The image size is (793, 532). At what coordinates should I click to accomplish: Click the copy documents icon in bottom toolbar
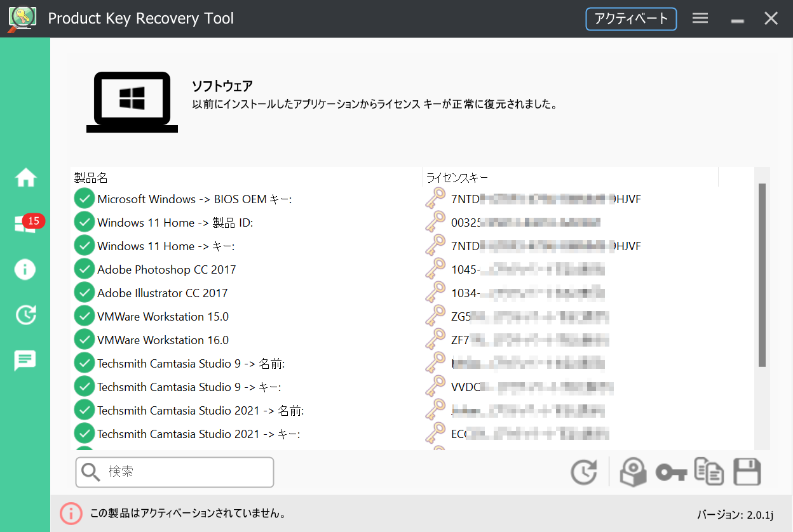(709, 472)
